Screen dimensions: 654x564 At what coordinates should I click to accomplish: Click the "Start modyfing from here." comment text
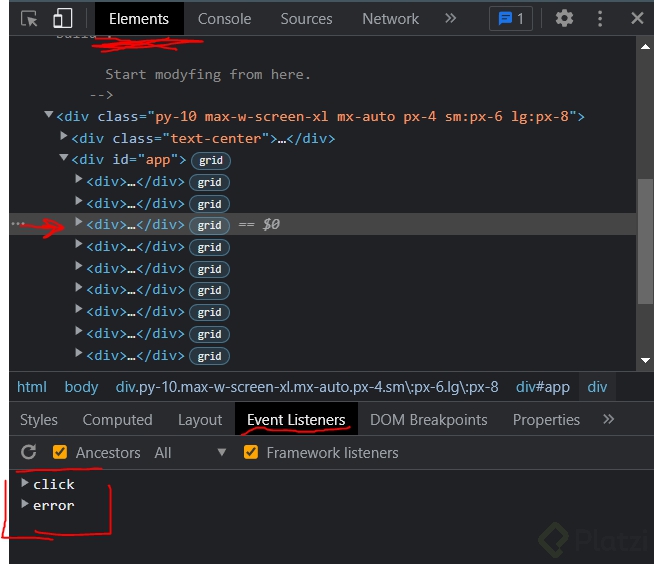click(208, 75)
